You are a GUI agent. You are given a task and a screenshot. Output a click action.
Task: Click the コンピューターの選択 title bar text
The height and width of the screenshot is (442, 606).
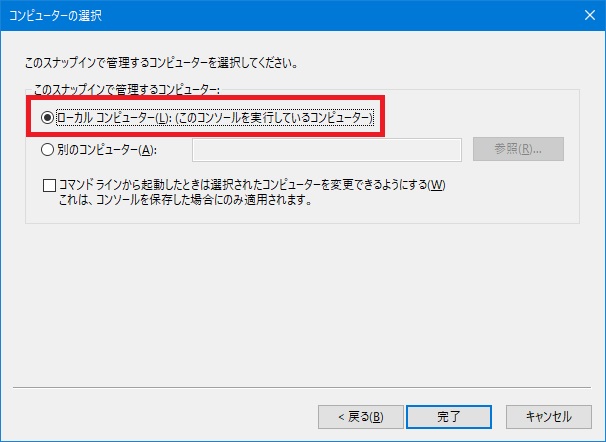(x=55, y=16)
